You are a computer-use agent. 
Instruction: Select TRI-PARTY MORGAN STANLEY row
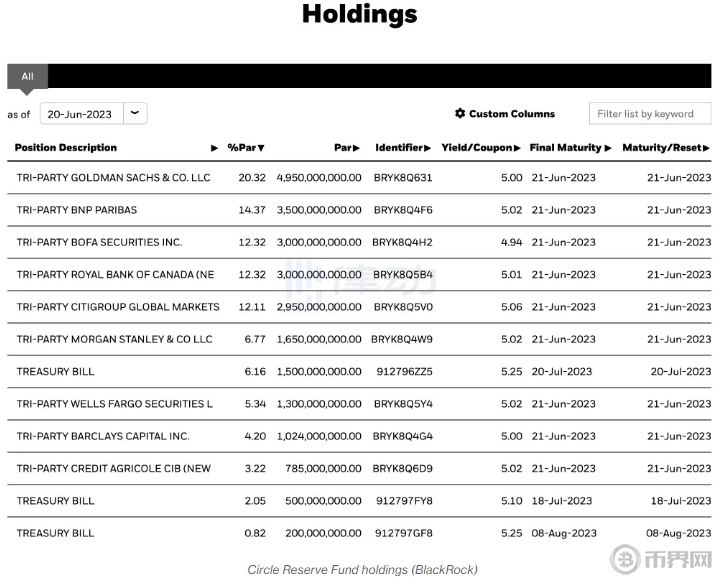(114, 339)
